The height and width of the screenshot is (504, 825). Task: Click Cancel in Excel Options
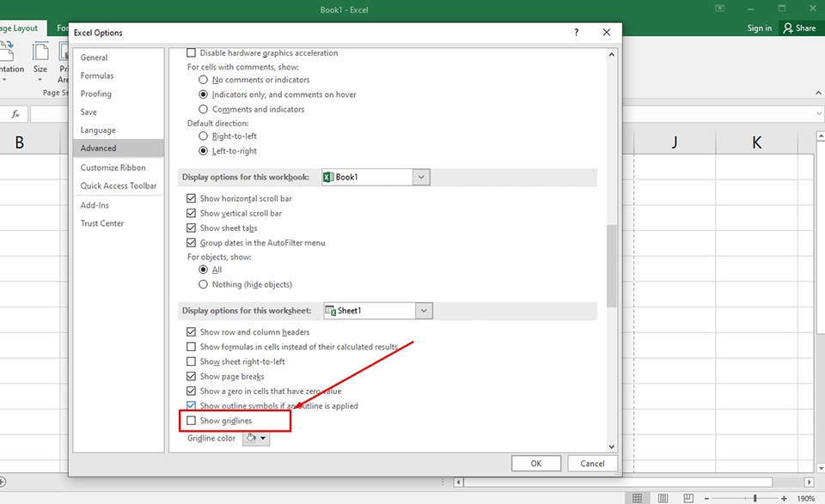[x=592, y=464]
